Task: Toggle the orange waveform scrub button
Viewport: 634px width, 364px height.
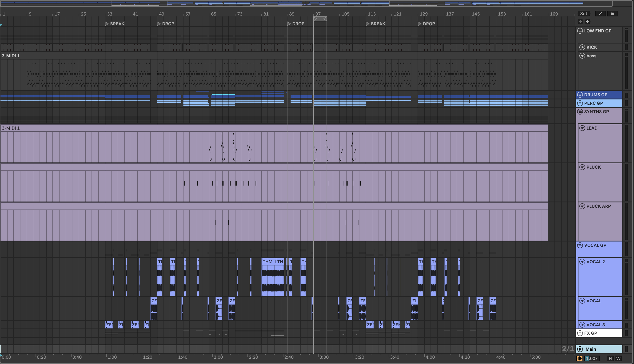Action: coord(579,358)
